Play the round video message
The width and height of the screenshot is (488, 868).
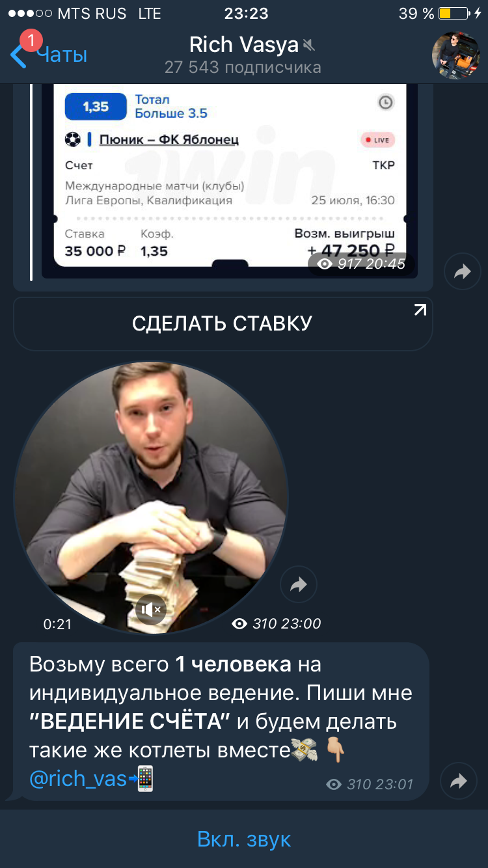150,498
